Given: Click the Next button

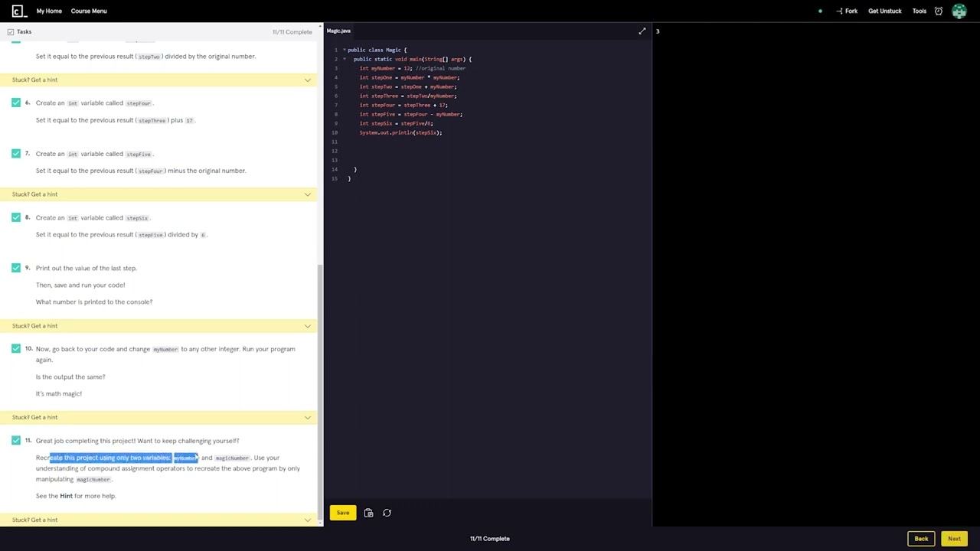Looking at the screenshot, I should coord(954,539).
